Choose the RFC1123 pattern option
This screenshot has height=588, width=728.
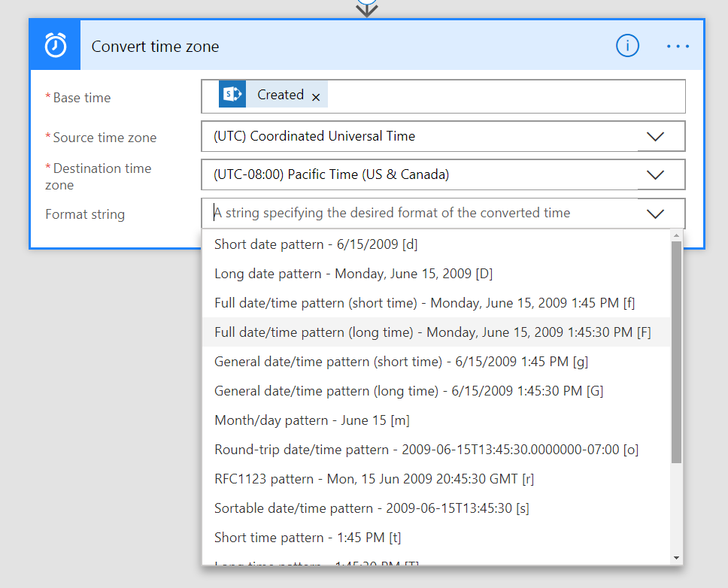[x=374, y=479]
